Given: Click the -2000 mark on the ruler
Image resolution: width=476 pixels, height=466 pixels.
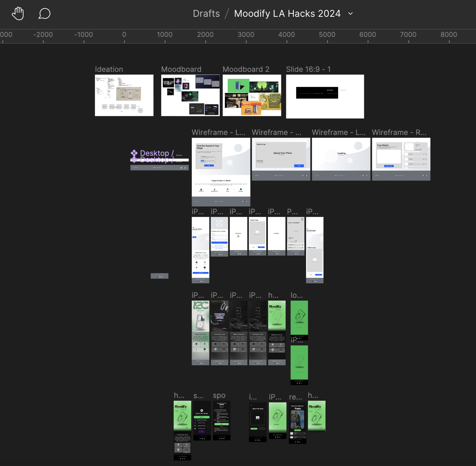Looking at the screenshot, I should coord(43,35).
